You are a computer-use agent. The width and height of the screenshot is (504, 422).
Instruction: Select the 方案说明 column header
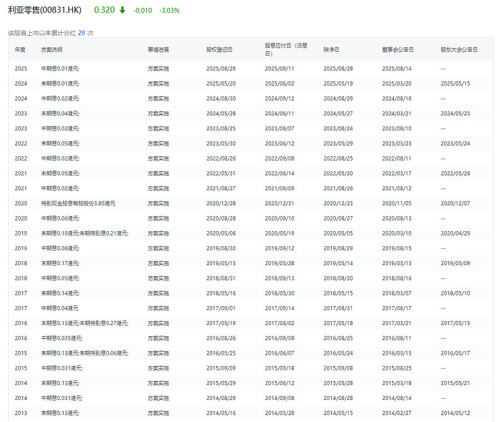52,49
